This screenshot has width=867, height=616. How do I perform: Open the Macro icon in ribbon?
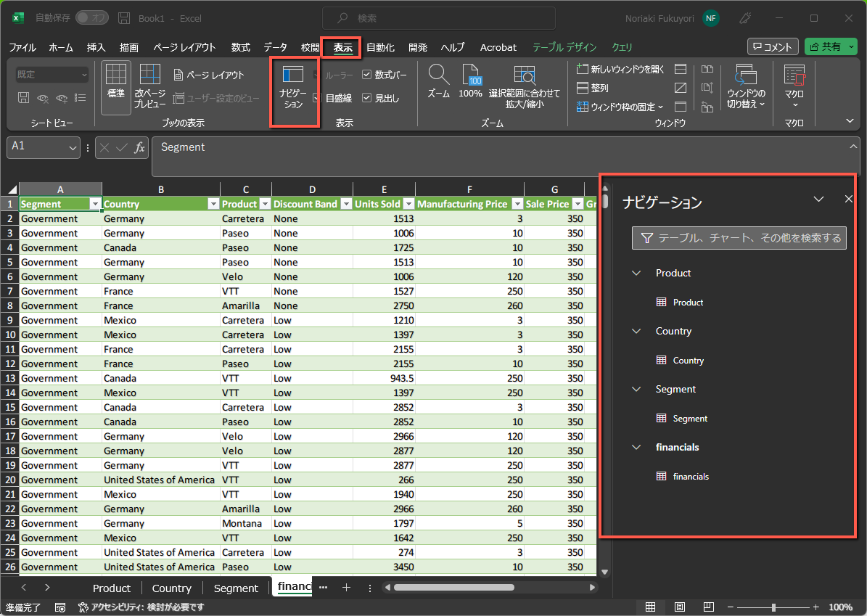794,75
